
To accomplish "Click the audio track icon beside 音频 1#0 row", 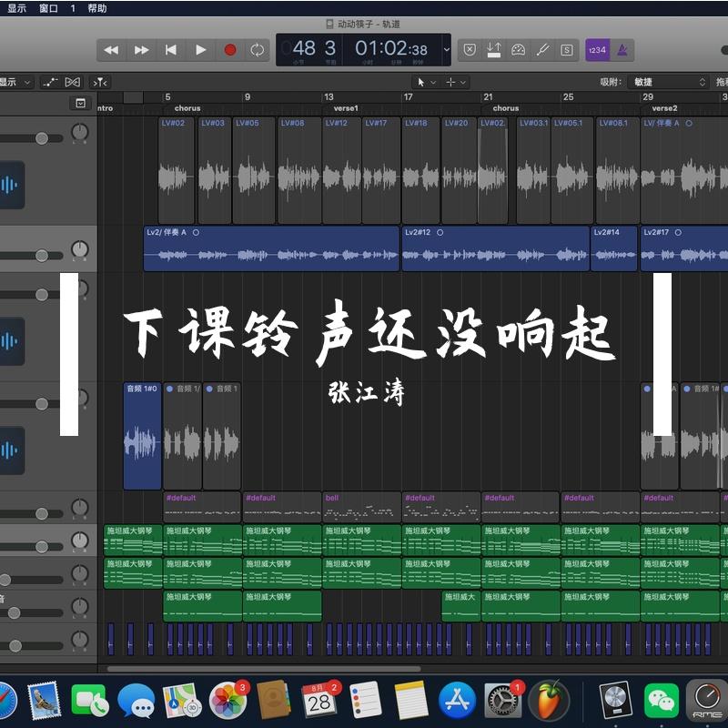I will [x=10, y=450].
